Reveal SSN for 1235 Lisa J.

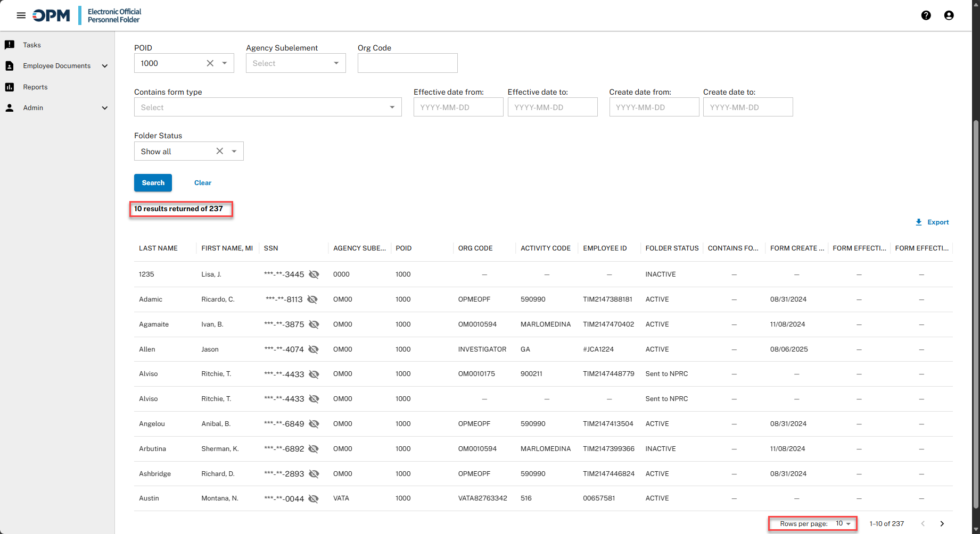314,274
